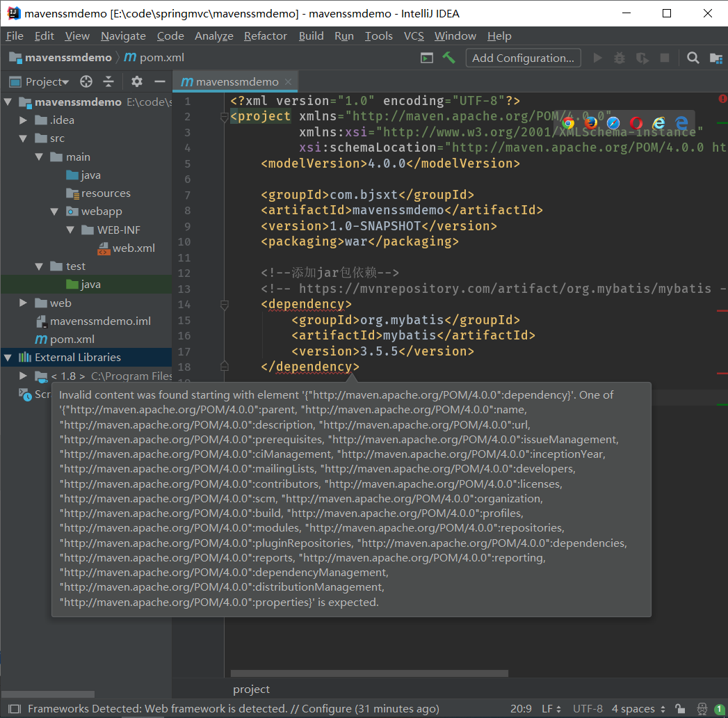728x718 pixels.
Task: Collapse the dependency block fold on line 14
Action: pyautogui.click(x=225, y=305)
